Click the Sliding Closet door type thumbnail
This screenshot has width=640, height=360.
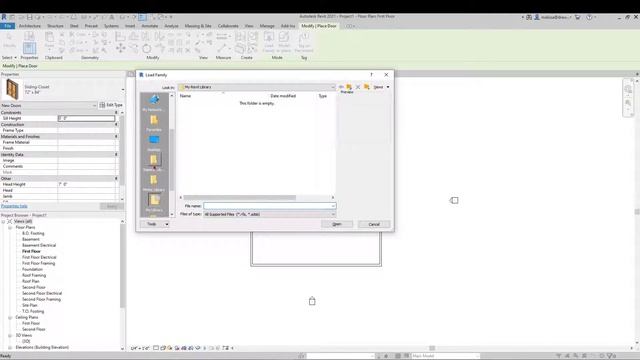pos(12,89)
